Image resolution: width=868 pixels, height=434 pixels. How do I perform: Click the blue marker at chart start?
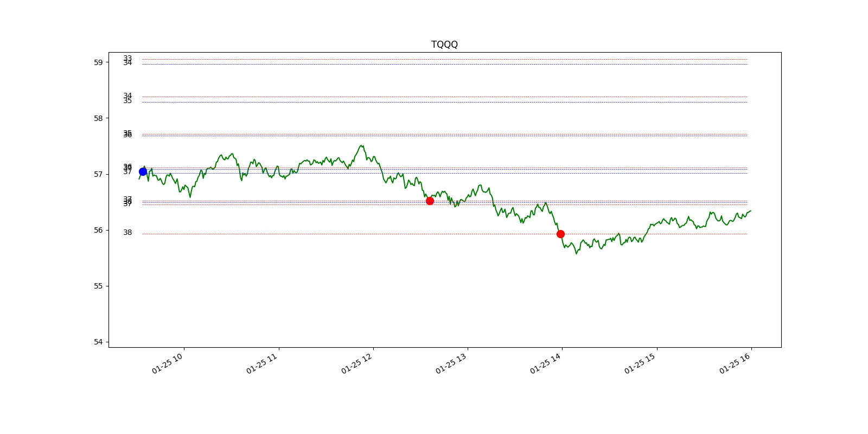point(143,171)
